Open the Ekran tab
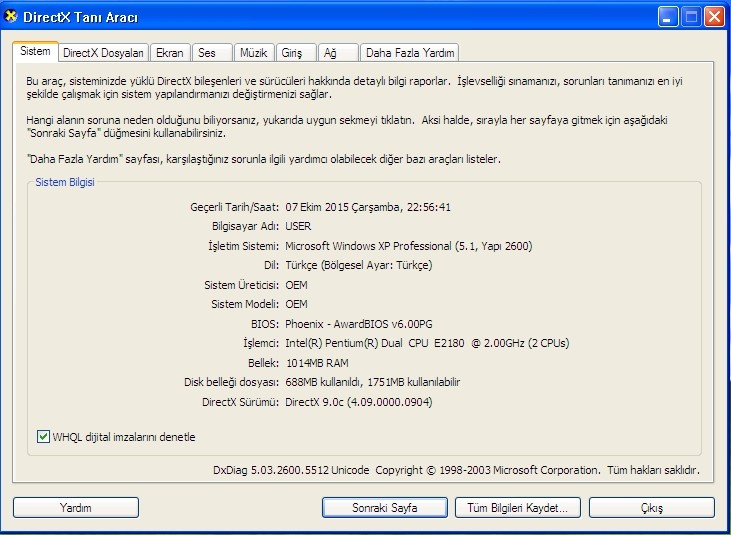This screenshot has width=731, height=535. (170, 53)
